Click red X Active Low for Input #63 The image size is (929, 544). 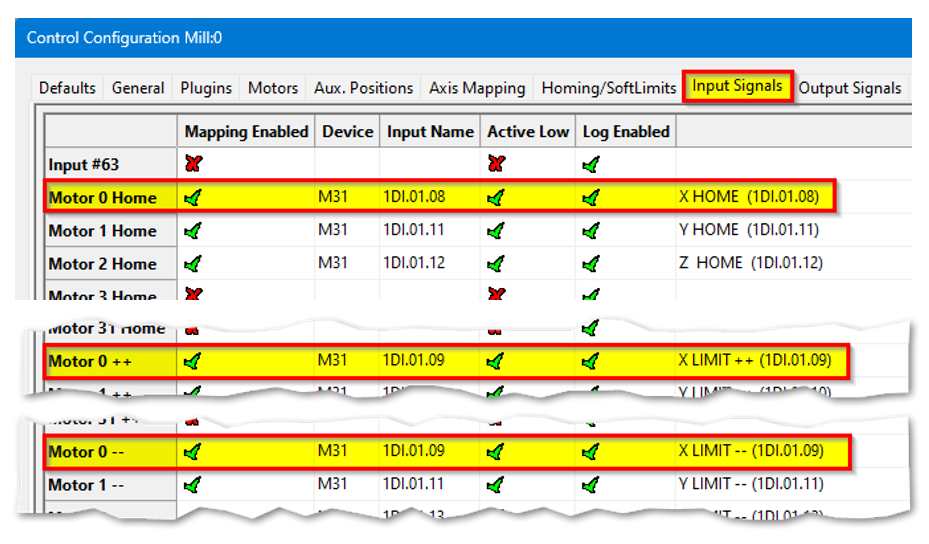(495, 164)
